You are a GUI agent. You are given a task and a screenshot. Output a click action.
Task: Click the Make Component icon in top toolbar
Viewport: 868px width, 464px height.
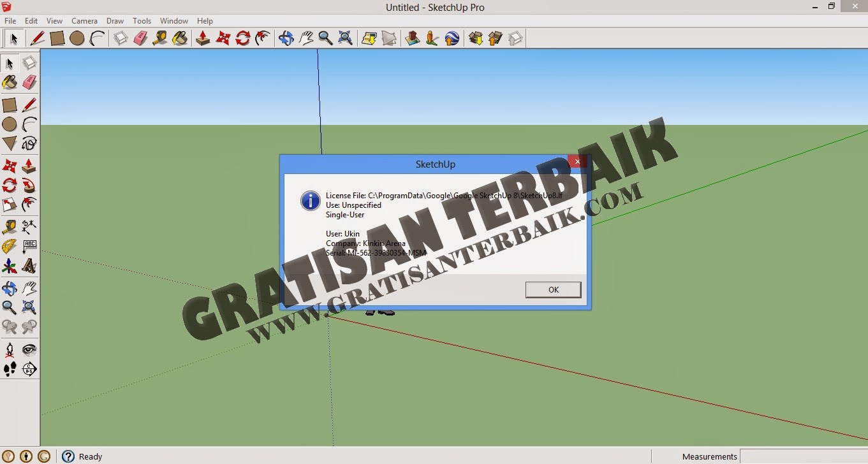121,39
